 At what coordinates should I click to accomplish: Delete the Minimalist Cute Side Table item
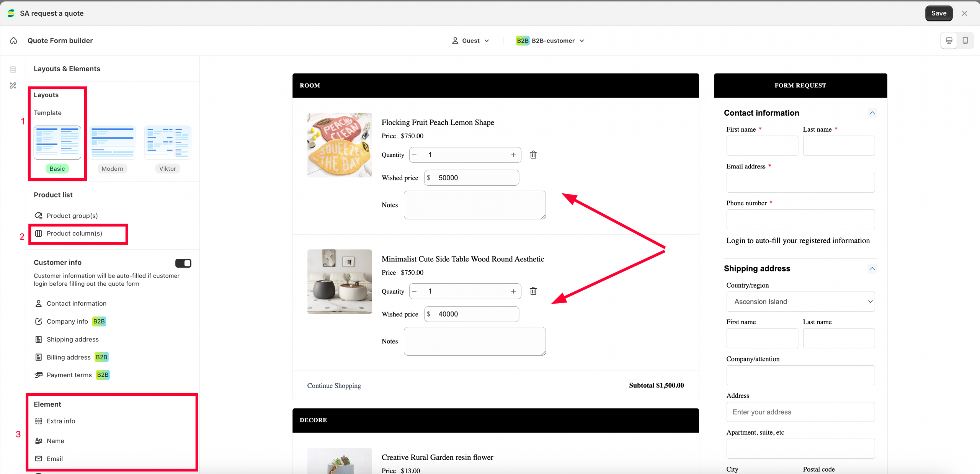click(x=533, y=291)
